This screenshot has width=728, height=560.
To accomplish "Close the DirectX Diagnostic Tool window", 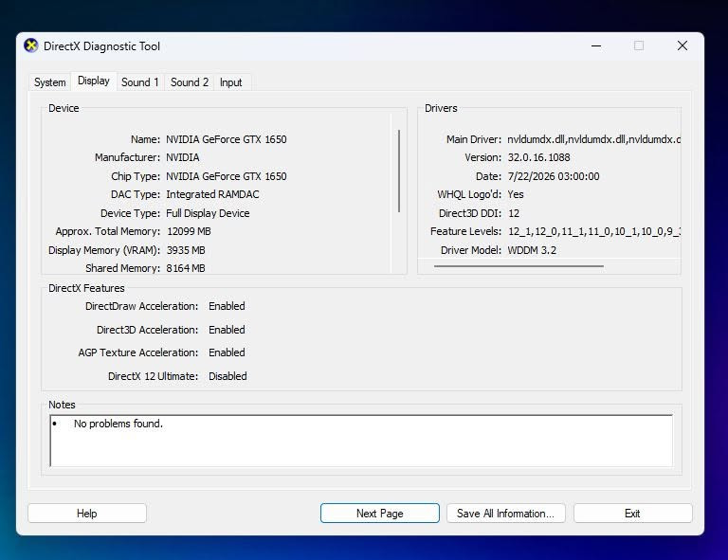I will click(682, 45).
